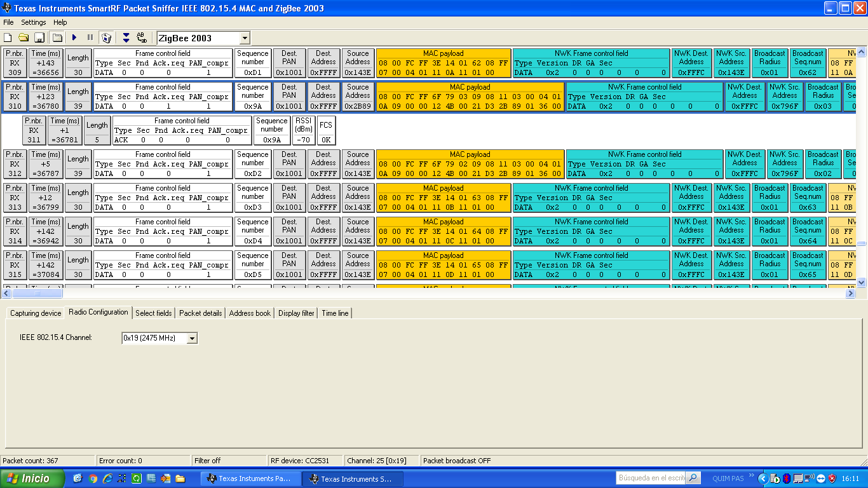Click packet list vertical scrollbar up arrow
Viewport: 868px width, 488px height.
tap(862, 52)
